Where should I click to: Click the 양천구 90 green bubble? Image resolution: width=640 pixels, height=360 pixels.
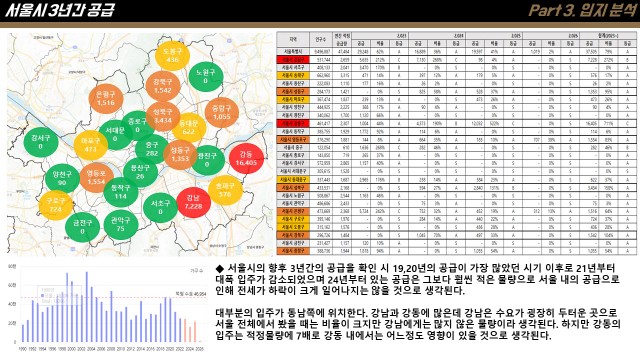click(x=62, y=178)
